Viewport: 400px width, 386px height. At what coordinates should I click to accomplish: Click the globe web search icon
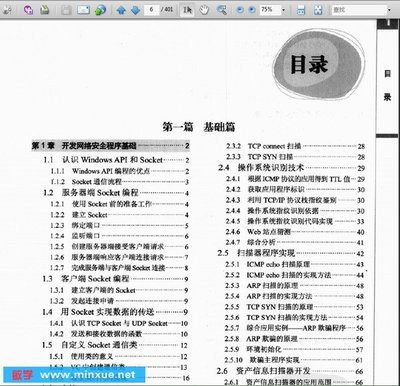click(x=100, y=10)
